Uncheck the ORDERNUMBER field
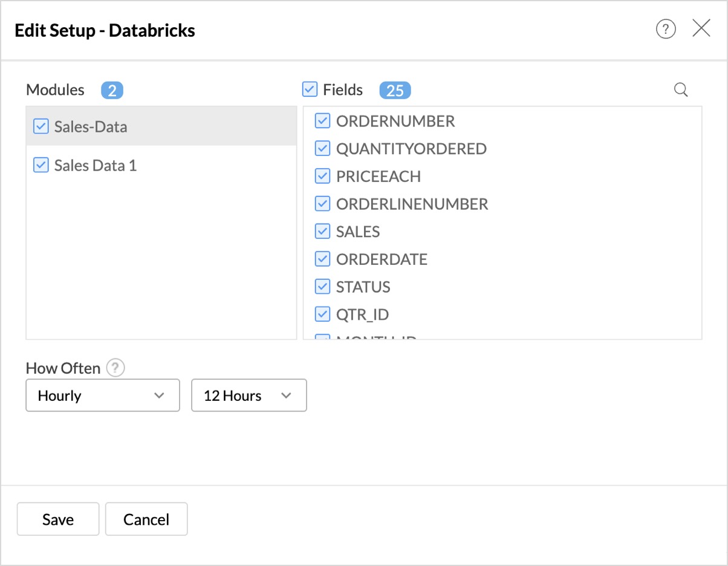 322,121
